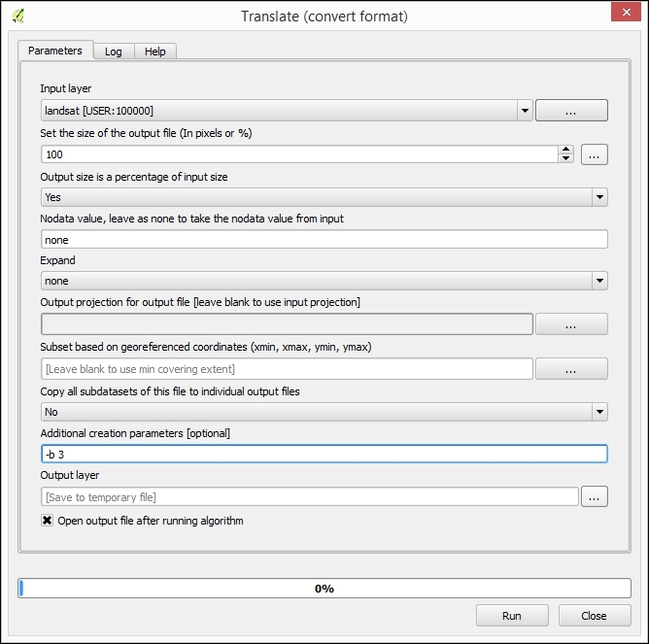Open the extent selection ellipsis button
The width and height of the screenshot is (649, 644).
pyautogui.click(x=571, y=369)
